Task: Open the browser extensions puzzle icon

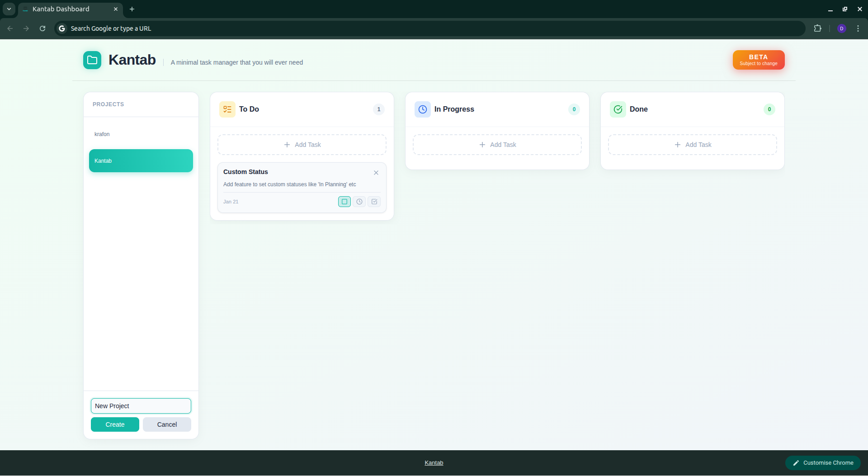Action: [x=818, y=28]
